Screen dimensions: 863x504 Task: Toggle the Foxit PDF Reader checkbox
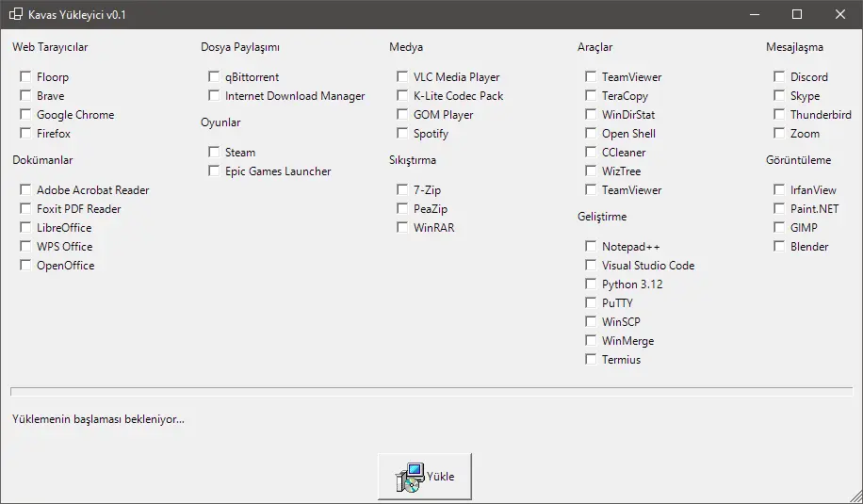pos(25,208)
